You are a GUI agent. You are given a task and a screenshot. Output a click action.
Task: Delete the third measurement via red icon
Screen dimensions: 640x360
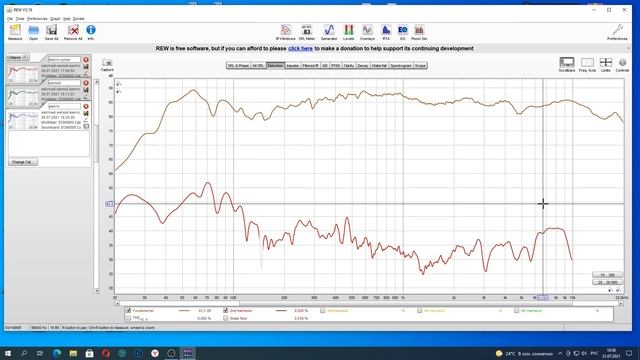[x=86, y=106]
